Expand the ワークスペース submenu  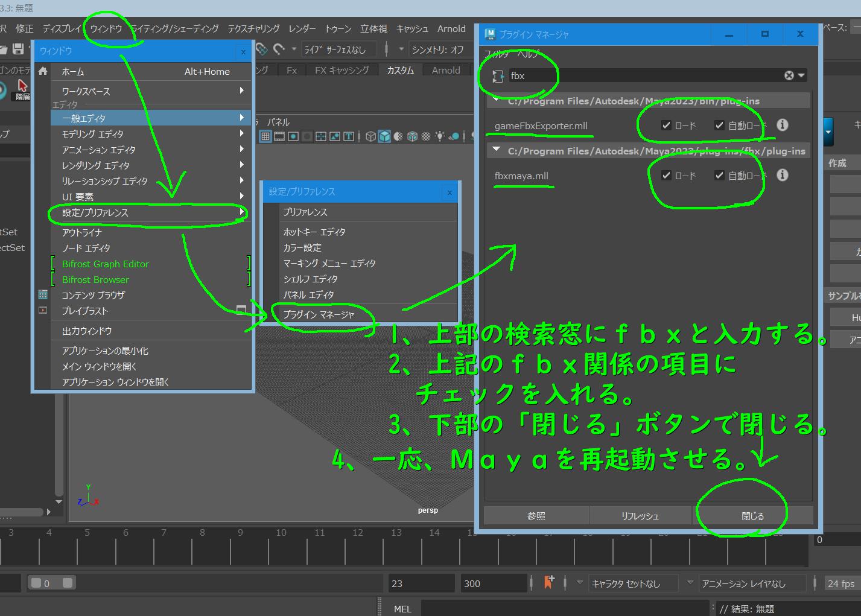[x=241, y=90]
